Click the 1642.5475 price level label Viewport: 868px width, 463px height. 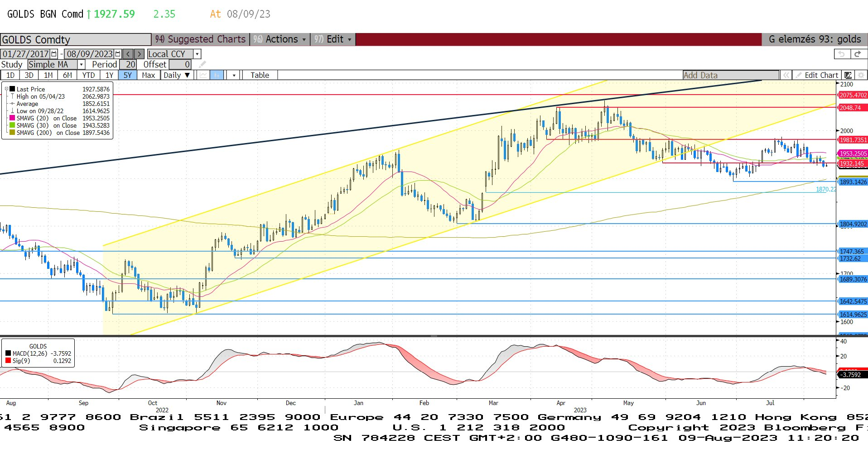[x=853, y=301]
